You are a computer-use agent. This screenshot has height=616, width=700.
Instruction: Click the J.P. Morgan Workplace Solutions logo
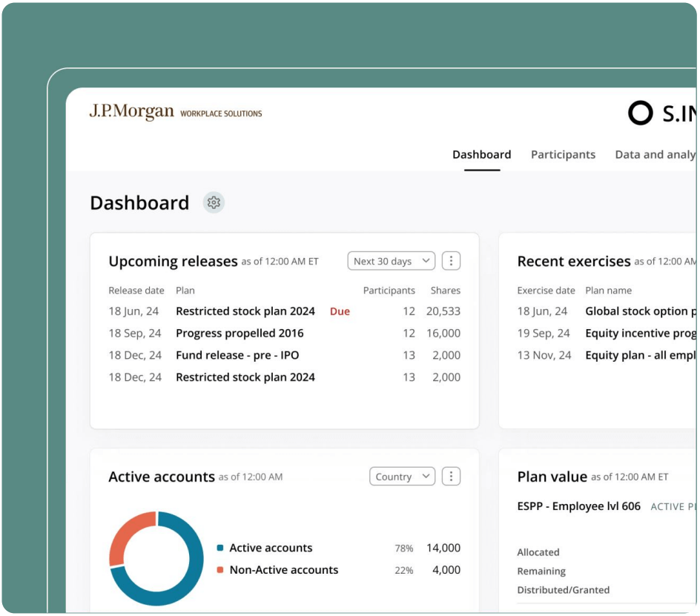[x=176, y=113]
